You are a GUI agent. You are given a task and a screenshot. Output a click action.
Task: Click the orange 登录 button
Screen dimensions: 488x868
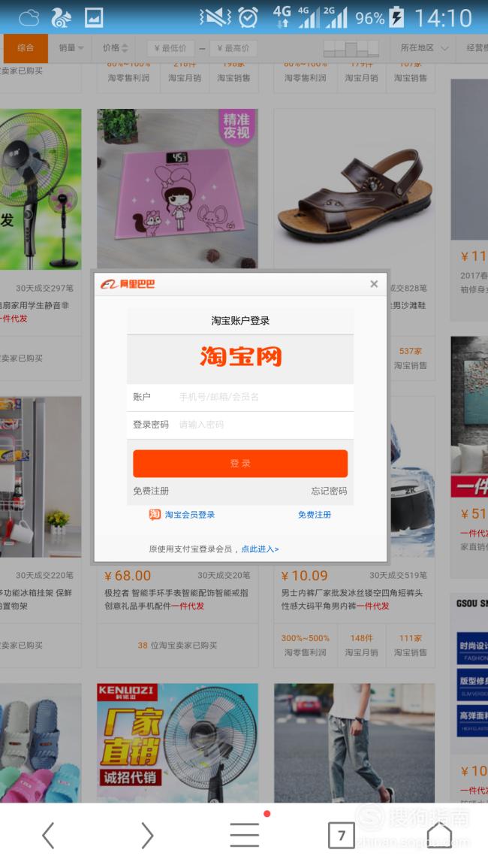(240, 464)
